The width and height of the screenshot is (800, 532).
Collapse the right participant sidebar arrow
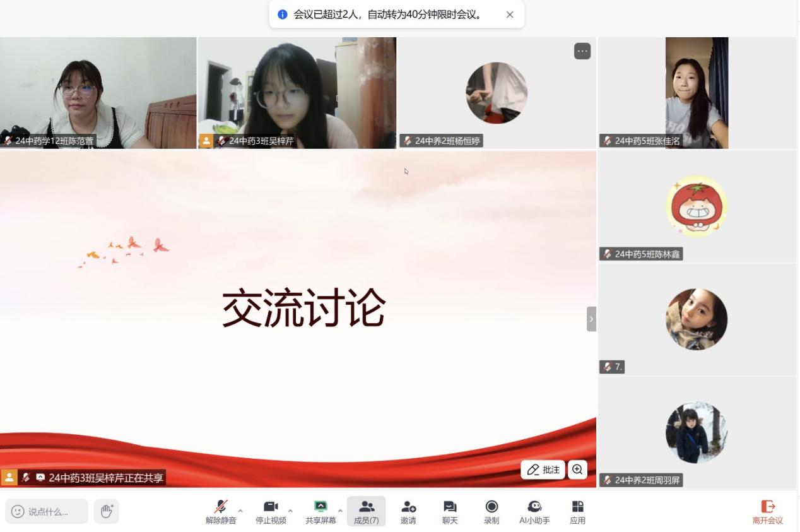point(591,319)
